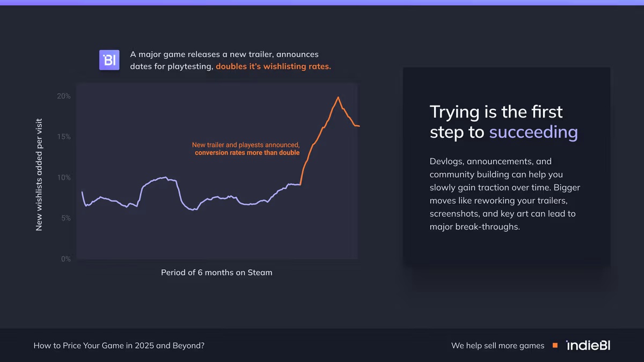Screen dimensions: 644x362
Task: Click the indieBI logo in the footer
Action: [588, 345]
